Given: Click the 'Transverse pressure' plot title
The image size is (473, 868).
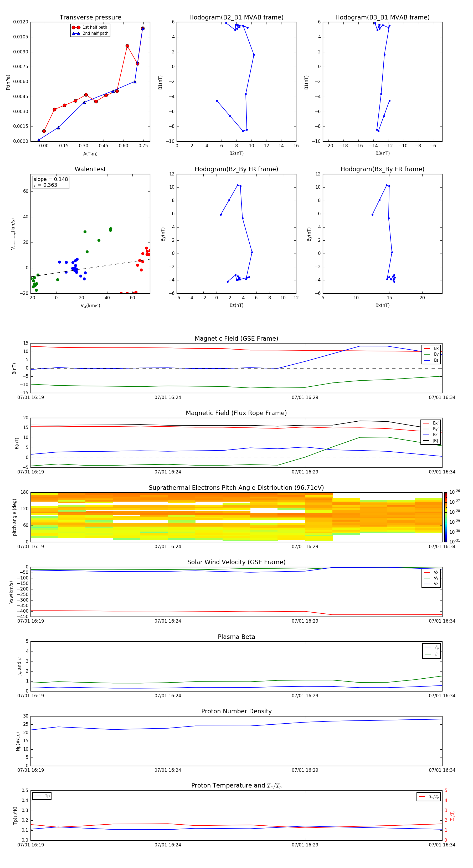Looking at the screenshot, I should pos(90,18).
